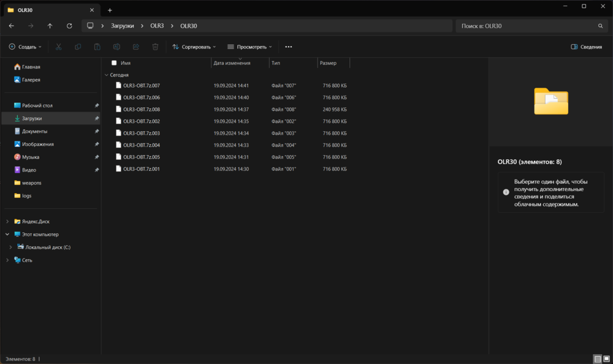This screenshot has height=364, width=613.
Task: Add a new tab with plus button
Action: [110, 10]
